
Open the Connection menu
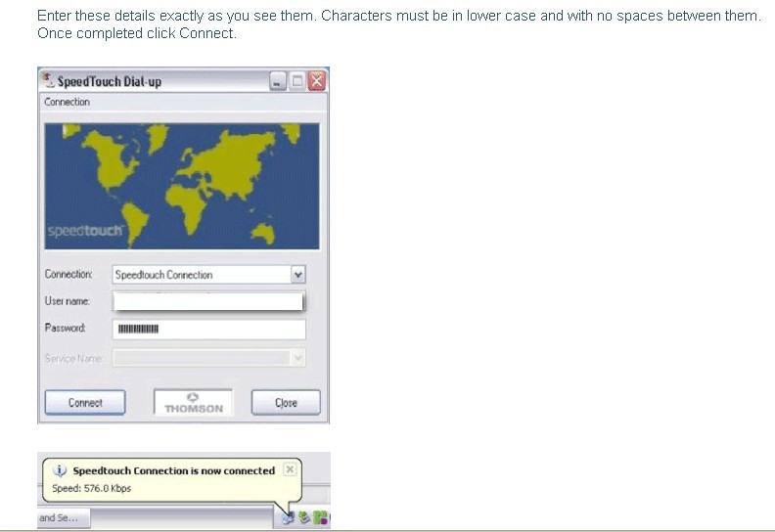tap(67, 102)
